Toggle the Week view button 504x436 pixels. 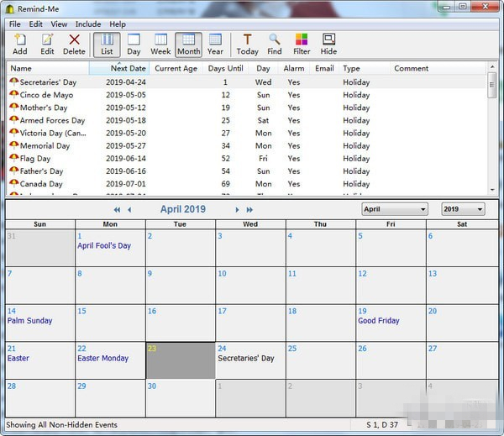click(160, 44)
